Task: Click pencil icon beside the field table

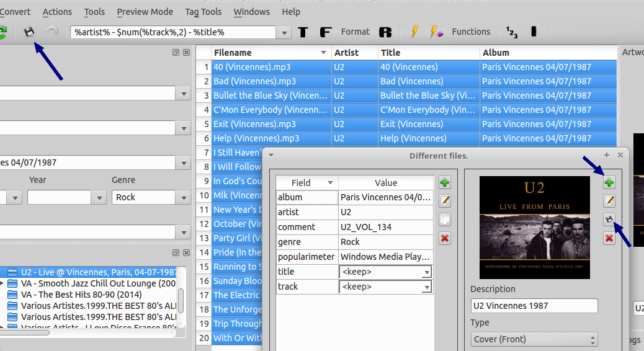Action: (444, 201)
